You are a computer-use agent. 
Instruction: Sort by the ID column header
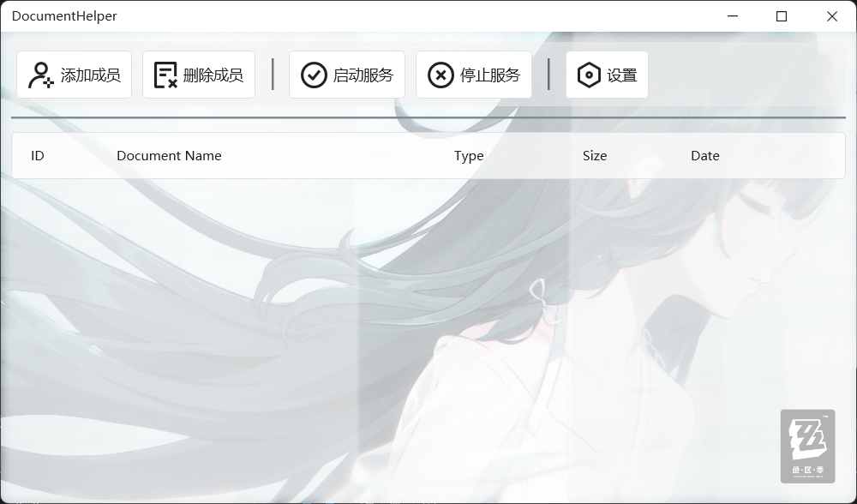pyautogui.click(x=38, y=156)
